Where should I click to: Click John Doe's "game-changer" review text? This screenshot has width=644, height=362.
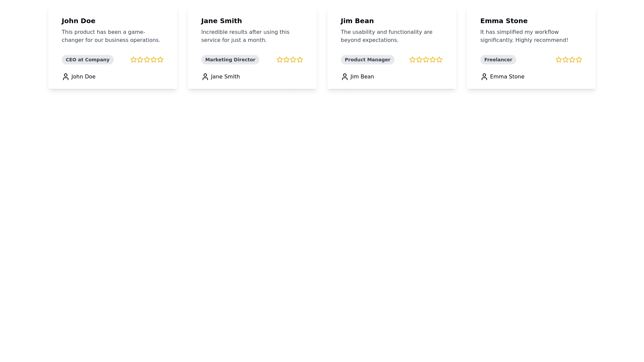(111, 36)
